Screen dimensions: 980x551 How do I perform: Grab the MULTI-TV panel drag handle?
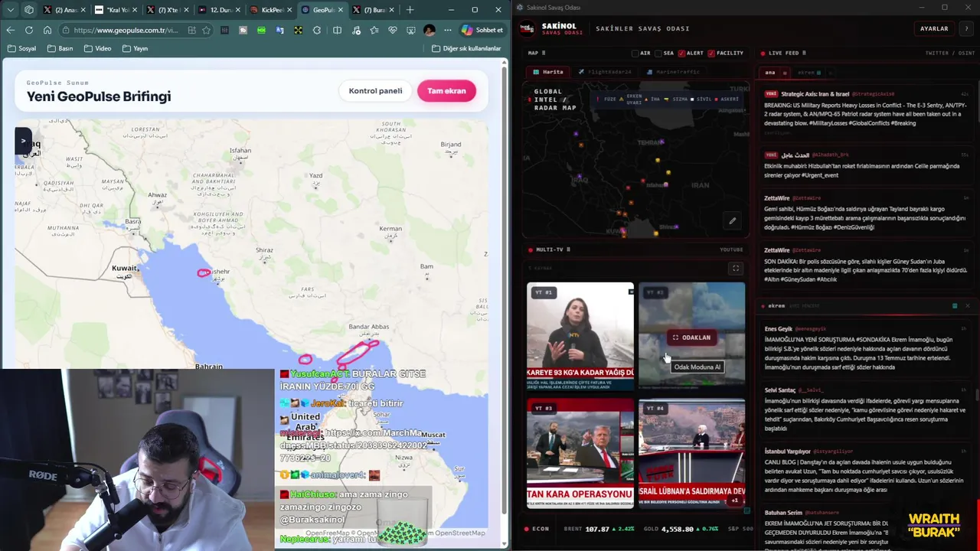click(568, 249)
